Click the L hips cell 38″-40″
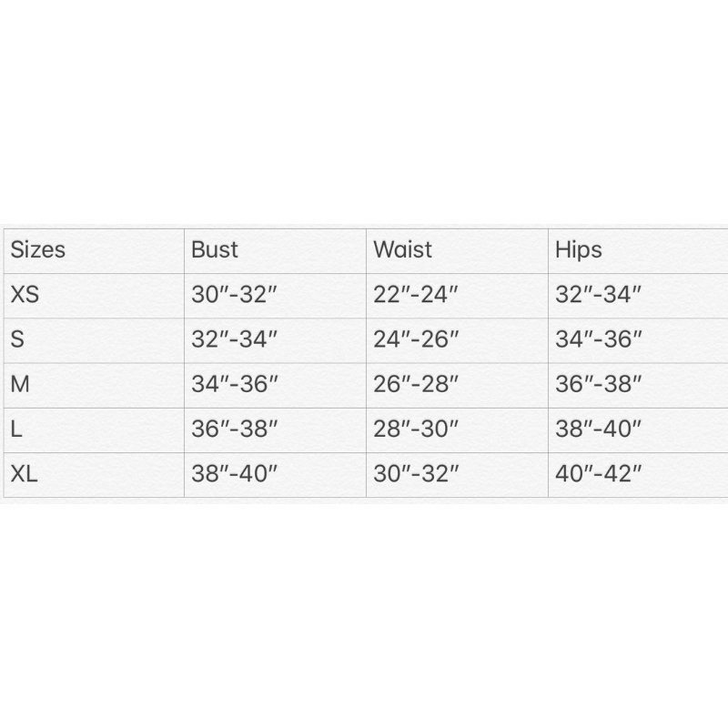The height and width of the screenshot is (728, 728). pos(599,429)
